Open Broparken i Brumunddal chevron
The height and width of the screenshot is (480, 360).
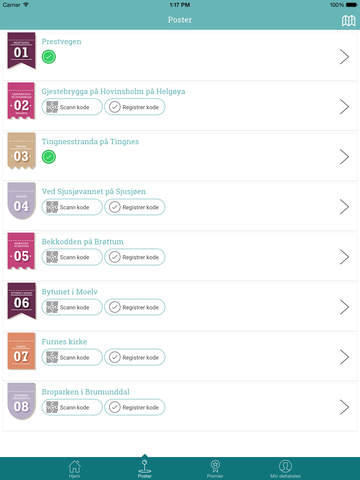344,407
